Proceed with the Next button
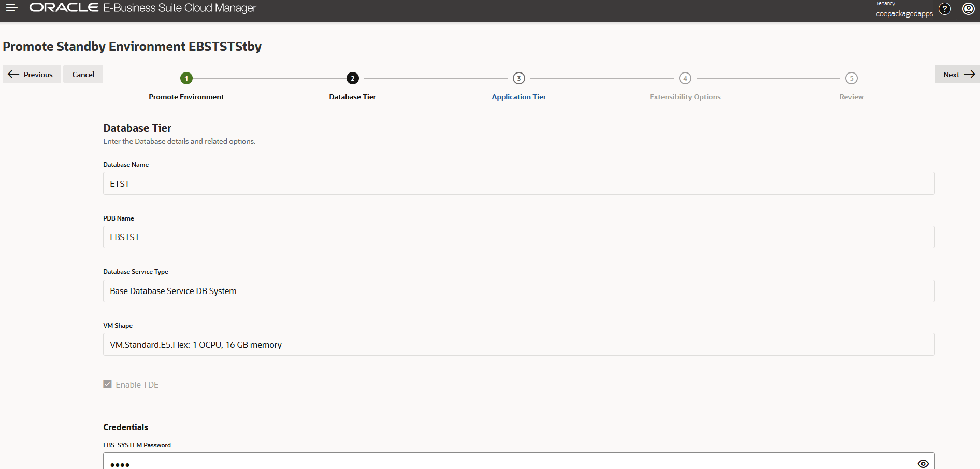The image size is (980, 469). click(x=957, y=74)
